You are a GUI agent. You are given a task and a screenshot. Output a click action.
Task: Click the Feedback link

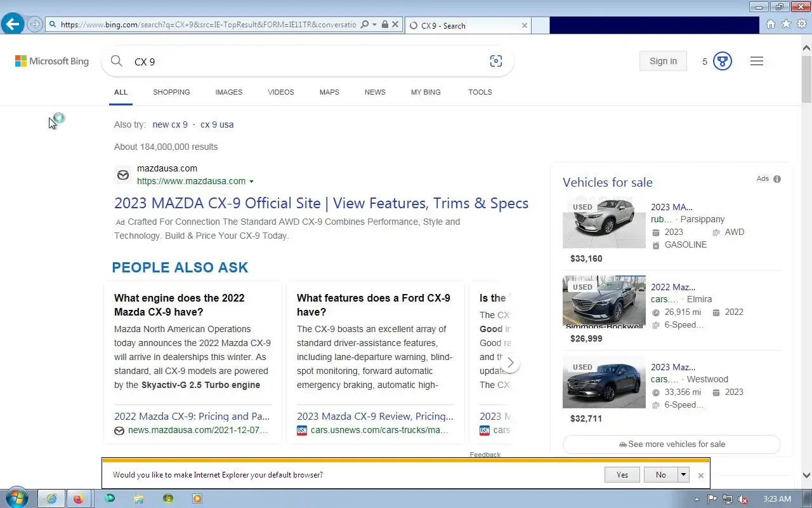point(485,455)
